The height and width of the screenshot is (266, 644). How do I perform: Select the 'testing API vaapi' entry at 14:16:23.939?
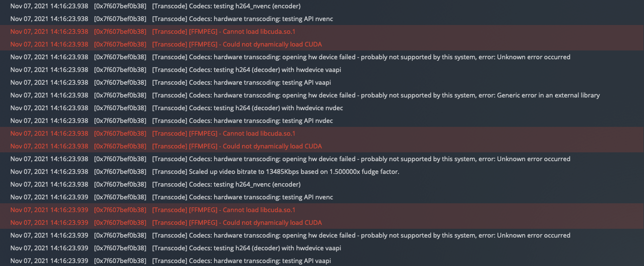tap(322, 261)
